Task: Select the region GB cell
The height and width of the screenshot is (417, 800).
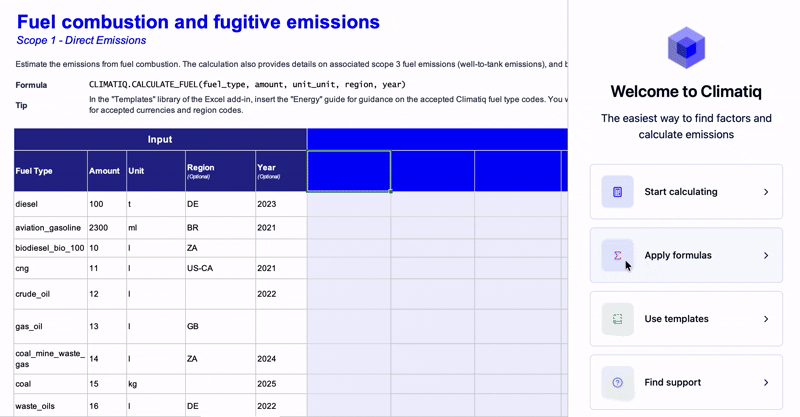Action: click(x=220, y=326)
